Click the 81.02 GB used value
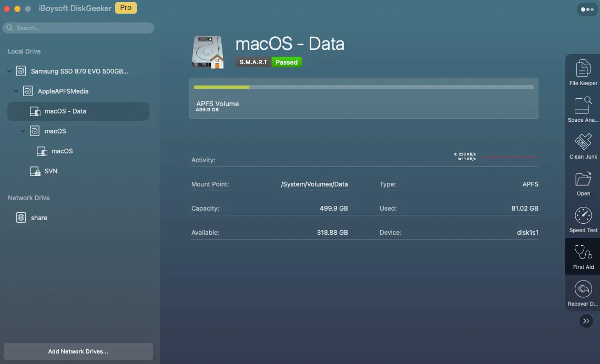 525,209
